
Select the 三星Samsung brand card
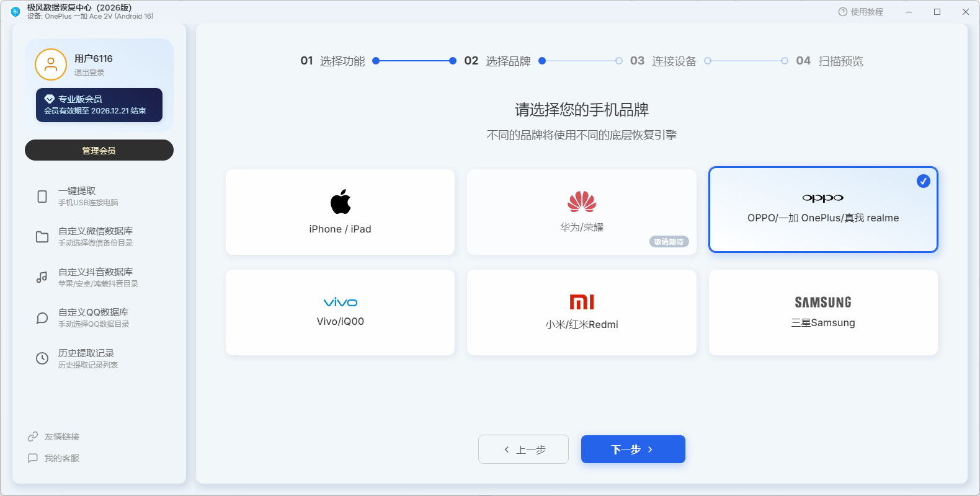tap(823, 312)
